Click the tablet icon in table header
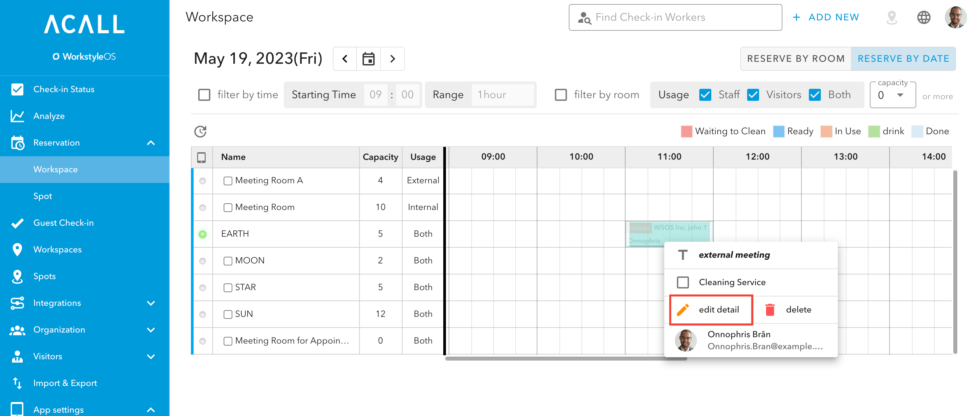 (x=202, y=157)
